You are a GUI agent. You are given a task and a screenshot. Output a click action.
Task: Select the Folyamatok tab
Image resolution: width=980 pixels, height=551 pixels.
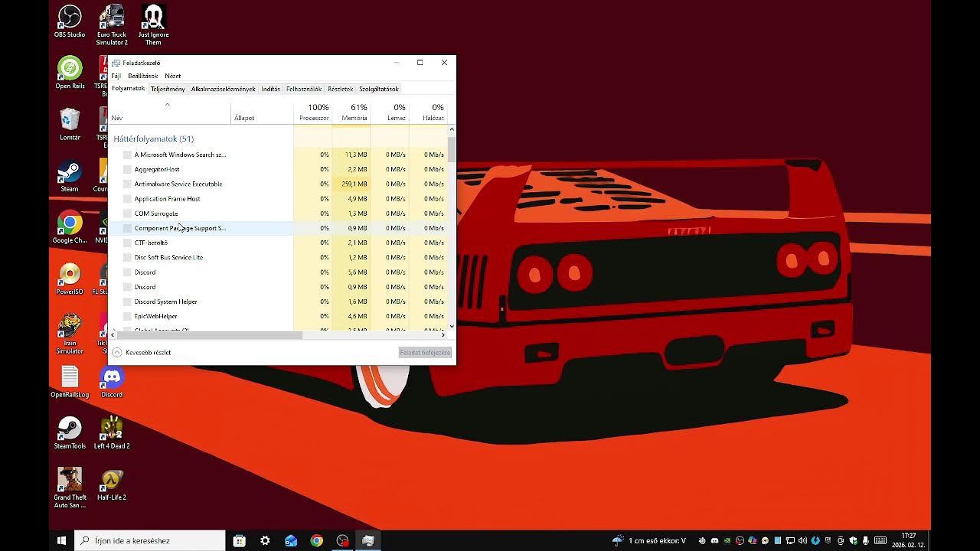129,89
